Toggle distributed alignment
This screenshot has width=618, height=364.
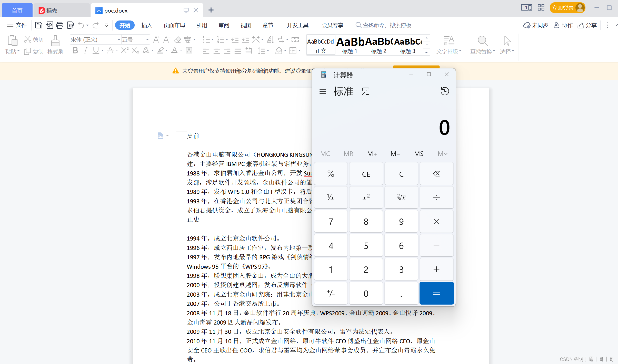click(x=248, y=50)
